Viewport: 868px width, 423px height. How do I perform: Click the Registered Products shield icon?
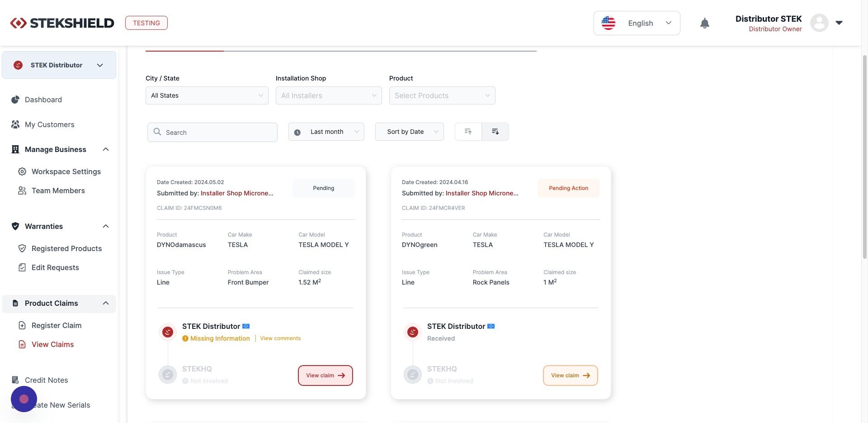coord(22,248)
